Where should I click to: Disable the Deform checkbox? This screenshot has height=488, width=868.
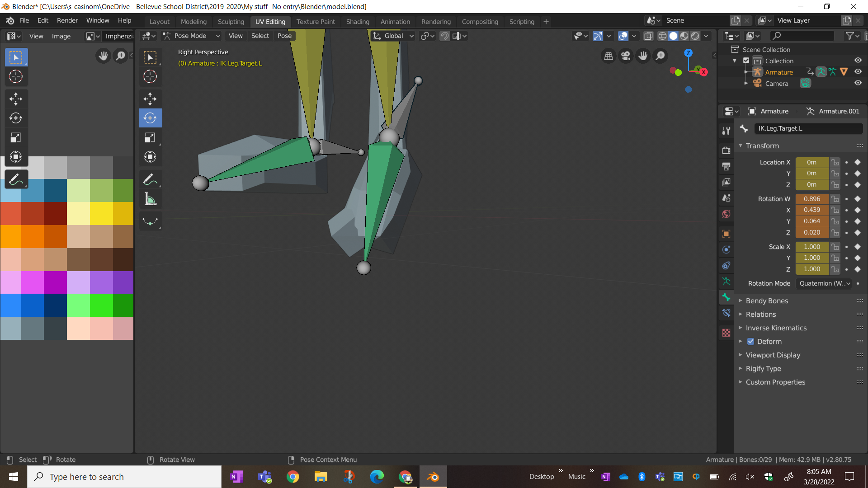[x=750, y=342]
